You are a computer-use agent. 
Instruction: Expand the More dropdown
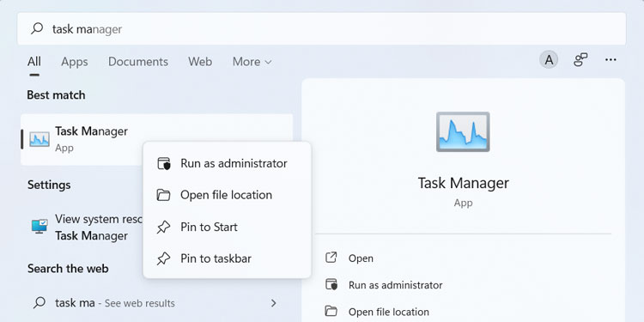[x=252, y=62]
